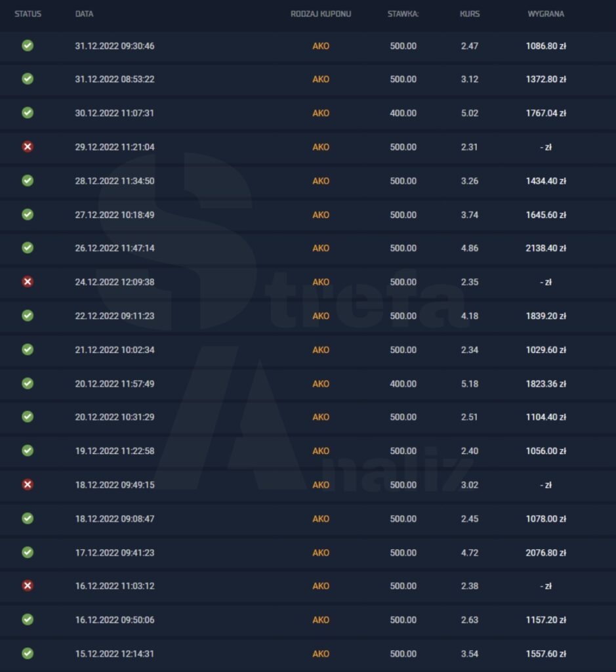
Task: Select the WYGRANA column header
Action: (x=546, y=14)
